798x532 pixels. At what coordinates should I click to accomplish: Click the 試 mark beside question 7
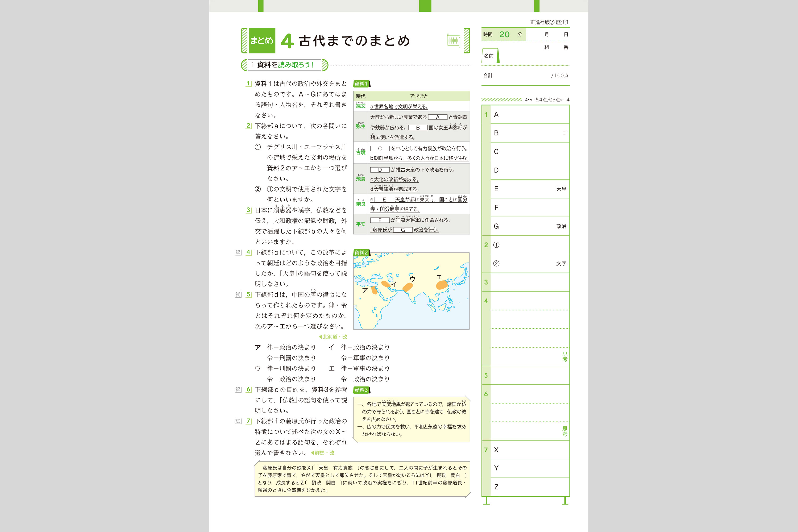238,421
